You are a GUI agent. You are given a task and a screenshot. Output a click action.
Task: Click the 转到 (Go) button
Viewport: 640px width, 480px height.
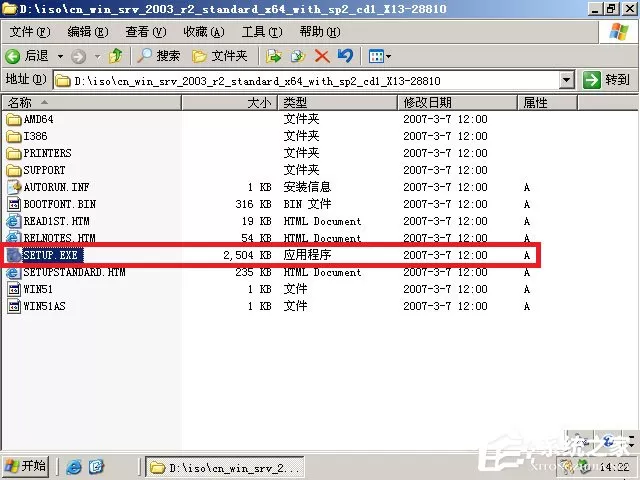point(606,80)
